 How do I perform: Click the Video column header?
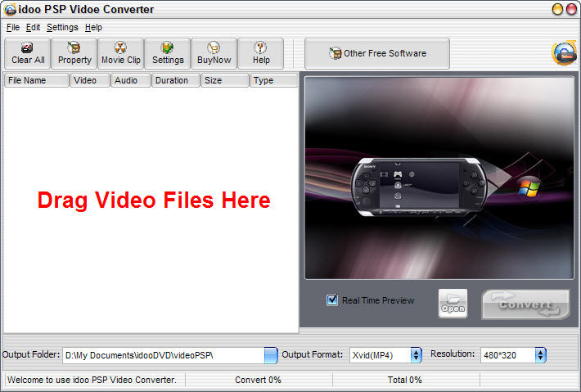90,80
